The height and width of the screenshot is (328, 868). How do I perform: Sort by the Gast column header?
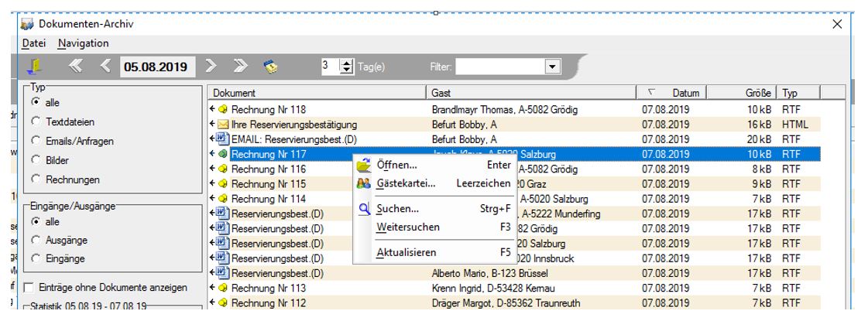(x=531, y=93)
